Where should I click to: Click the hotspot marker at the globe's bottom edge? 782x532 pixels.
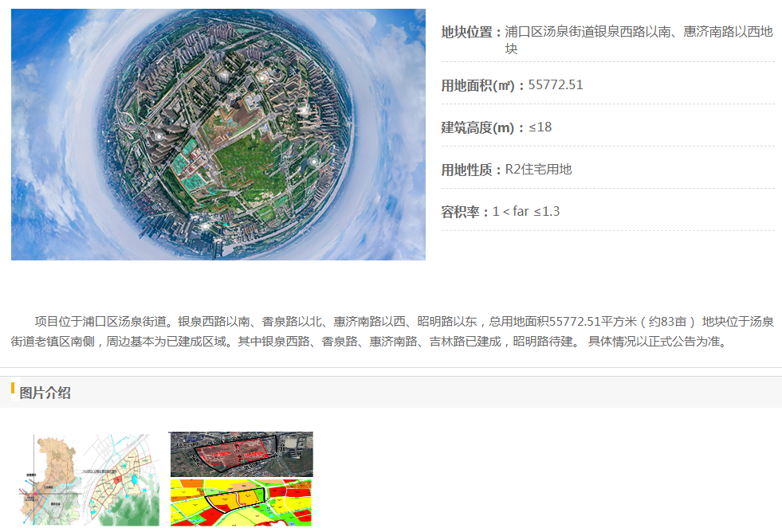206,225
